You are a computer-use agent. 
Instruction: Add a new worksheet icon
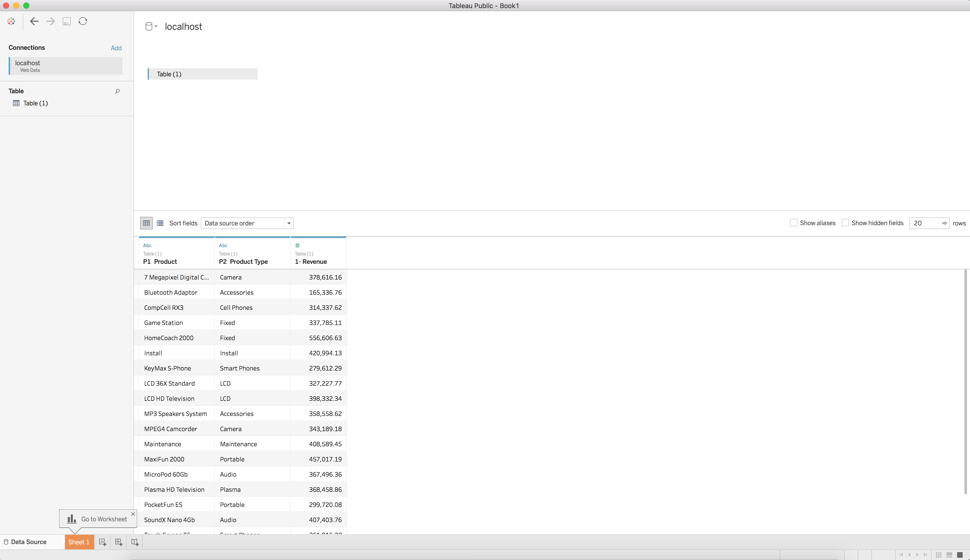pos(102,542)
